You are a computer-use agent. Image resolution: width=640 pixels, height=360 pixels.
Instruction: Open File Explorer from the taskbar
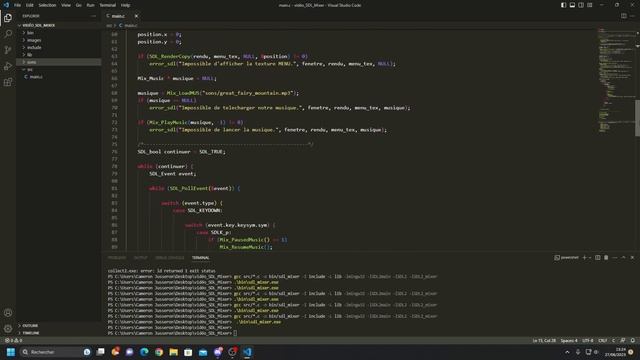173,352
